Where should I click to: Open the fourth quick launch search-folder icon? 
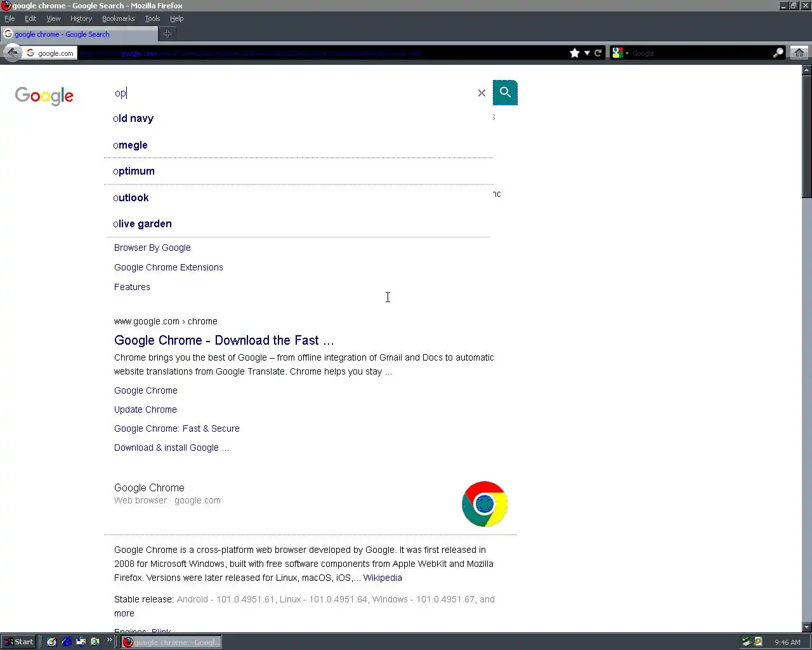pos(95,642)
